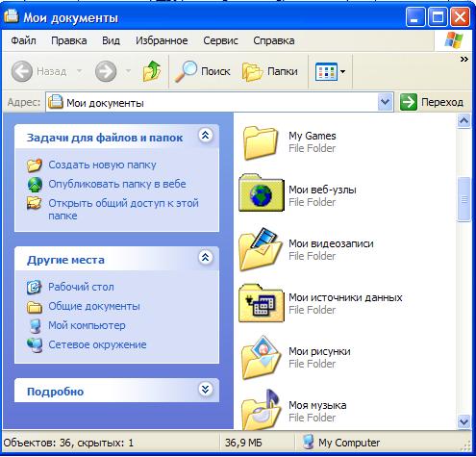Click Открыть общий доступ к этой папке

click(x=123, y=210)
